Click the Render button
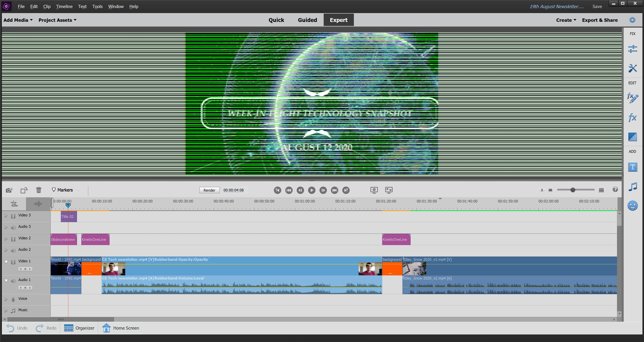 pyautogui.click(x=209, y=190)
